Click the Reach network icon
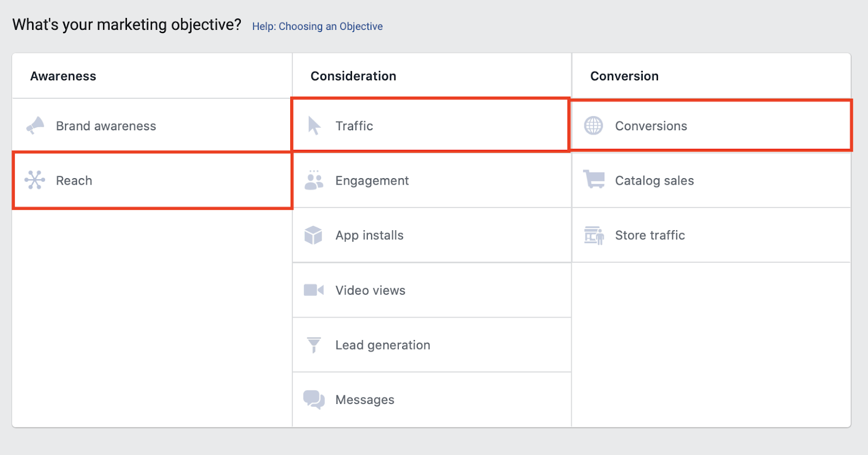Image resolution: width=868 pixels, height=455 pixels. coord(35,180)
